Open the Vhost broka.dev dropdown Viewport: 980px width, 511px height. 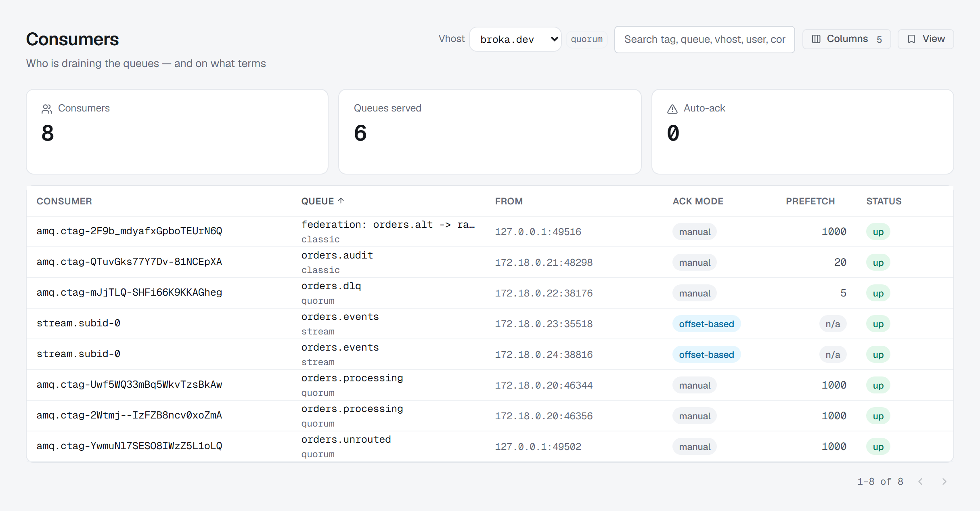click(515, 39)
